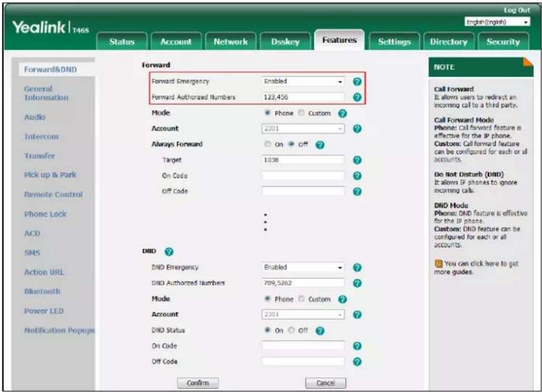
Task: Click help icon beside DND On Code
Action: [x=357, y=346]
